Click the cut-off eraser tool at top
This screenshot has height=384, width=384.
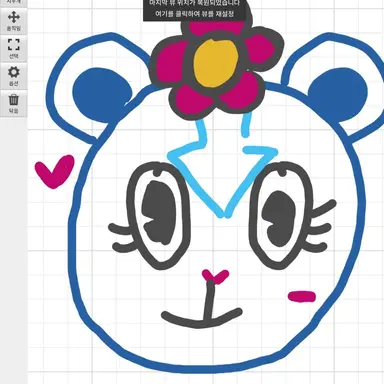pos(13,3)
